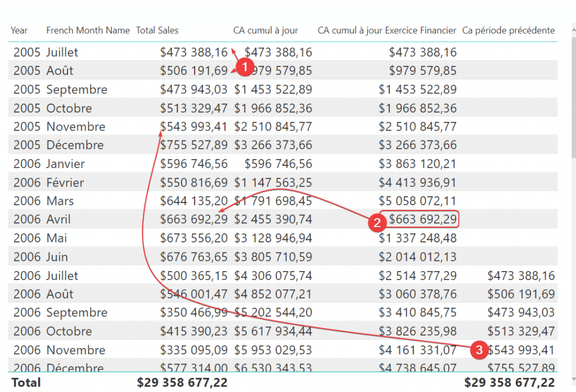Select the Total Sales column header
The image size is (576, 392).
point(157,30)
